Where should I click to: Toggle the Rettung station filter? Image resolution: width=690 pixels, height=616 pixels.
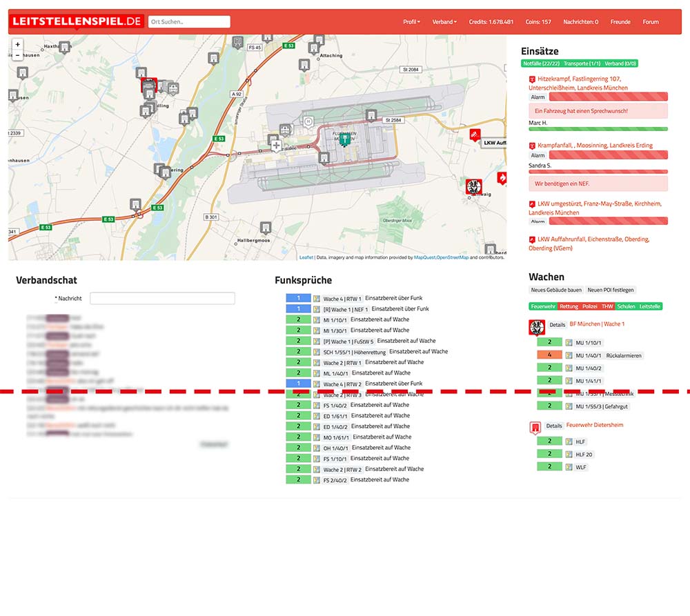coord(569,307)
